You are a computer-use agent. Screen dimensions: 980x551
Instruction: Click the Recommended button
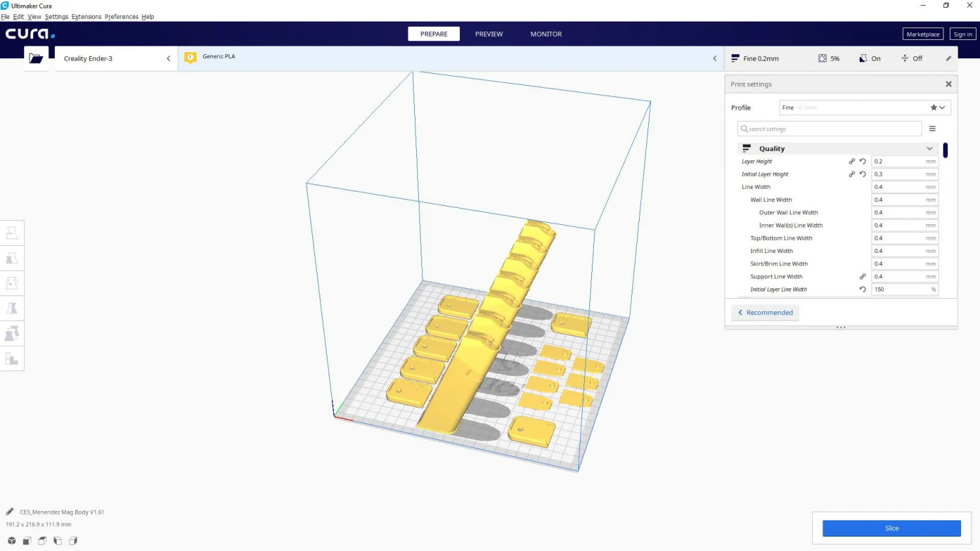click(x=765, y=312)
